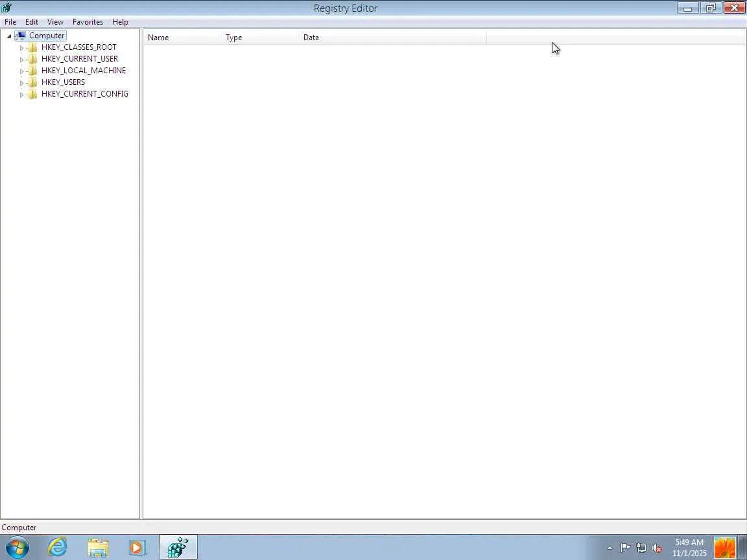Viewport: 747px width, 560px height.
Task: Launch Internet Explorer from taskbar
Action: pos(58,548)
